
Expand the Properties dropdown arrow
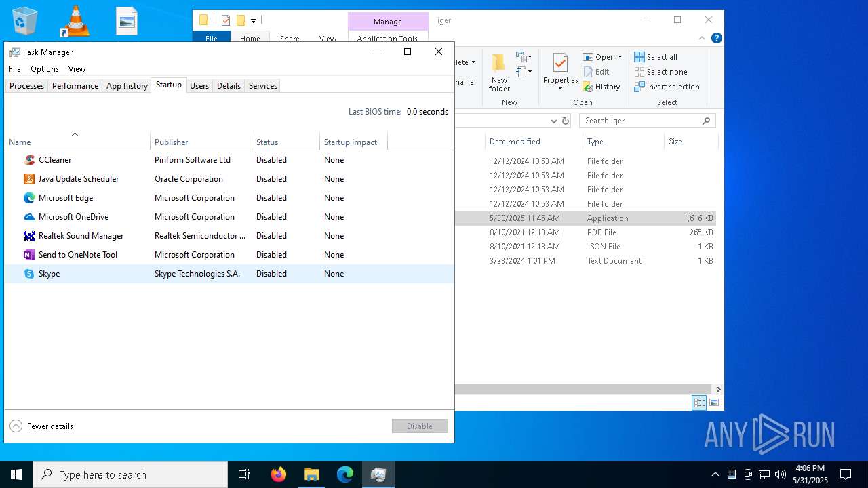560,89
